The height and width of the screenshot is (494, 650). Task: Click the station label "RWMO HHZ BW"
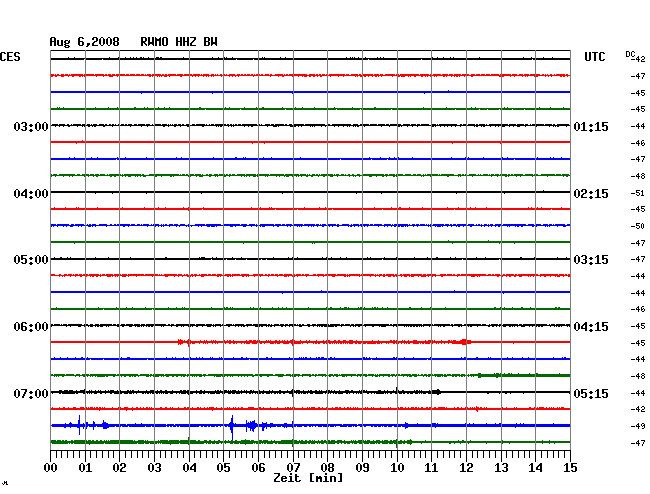(x=179, y=42)
